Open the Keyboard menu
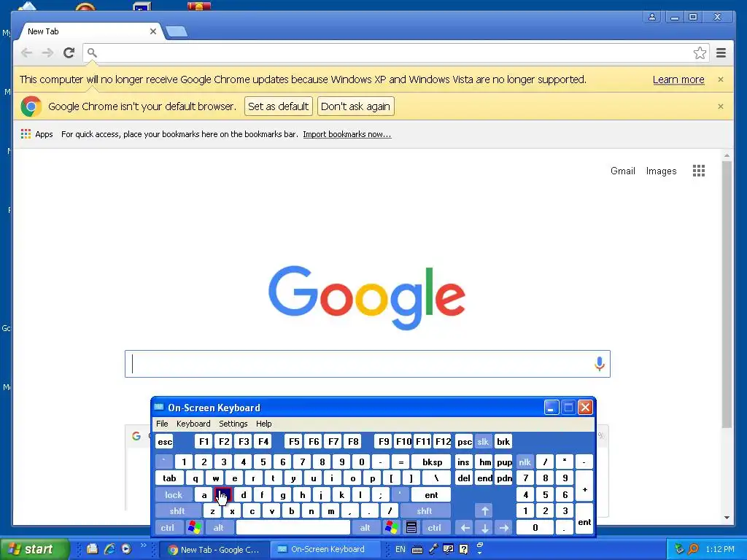 click(x=193, y=424)
